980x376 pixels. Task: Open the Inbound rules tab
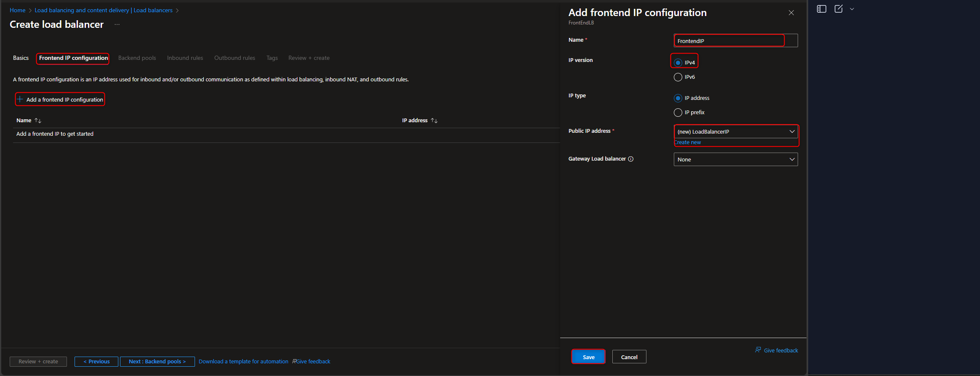tap(185, 58)
